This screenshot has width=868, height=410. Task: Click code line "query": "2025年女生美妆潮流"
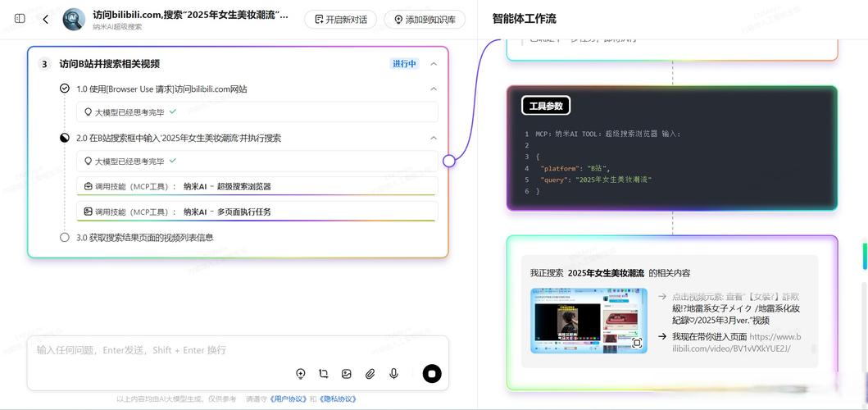pos(596,180)
